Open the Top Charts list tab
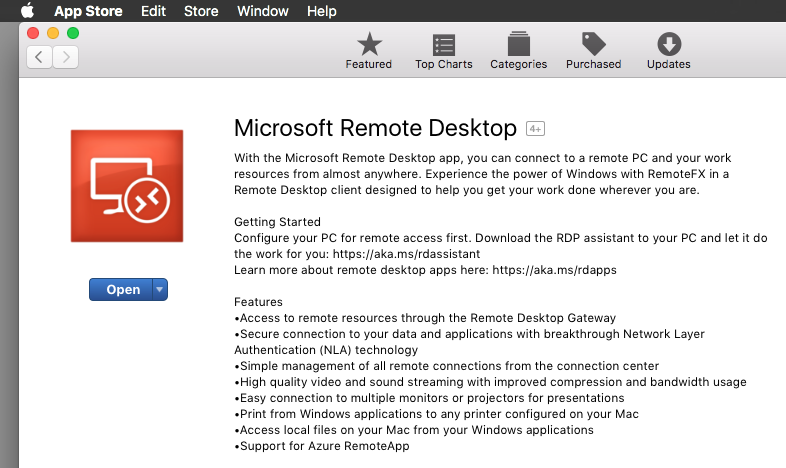The image size is (786, 468). pyautogui.click(x=444, y=51)
